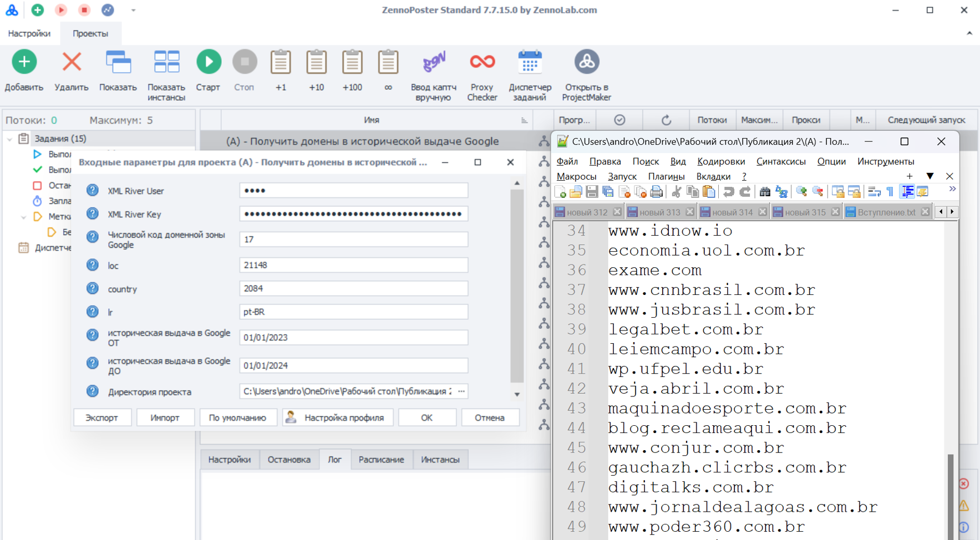Switch to the Расписание tab

(381, 460)
